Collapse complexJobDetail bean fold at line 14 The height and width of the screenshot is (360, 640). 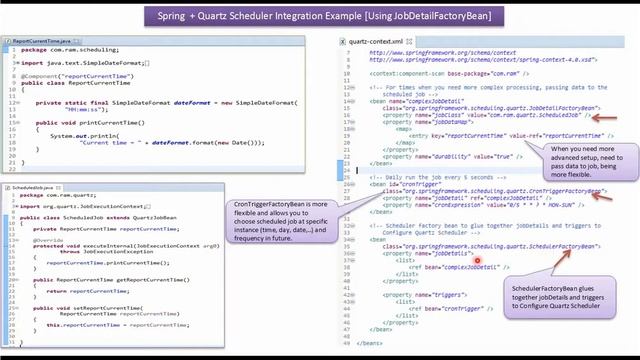(x=353, y=101)
